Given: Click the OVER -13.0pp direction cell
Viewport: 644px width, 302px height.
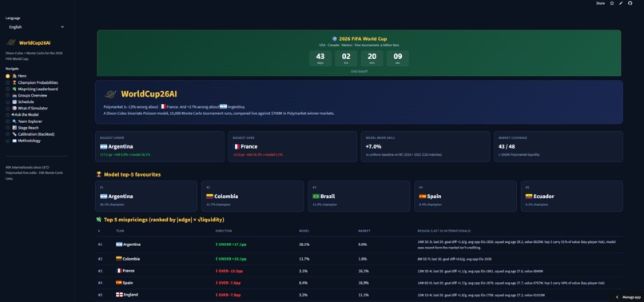Looking at the screenshot, I should (x=229, y=271).
